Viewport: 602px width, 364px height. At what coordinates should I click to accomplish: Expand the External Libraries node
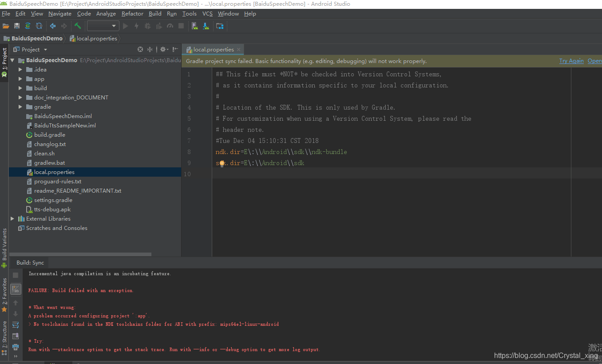point(12,218)
